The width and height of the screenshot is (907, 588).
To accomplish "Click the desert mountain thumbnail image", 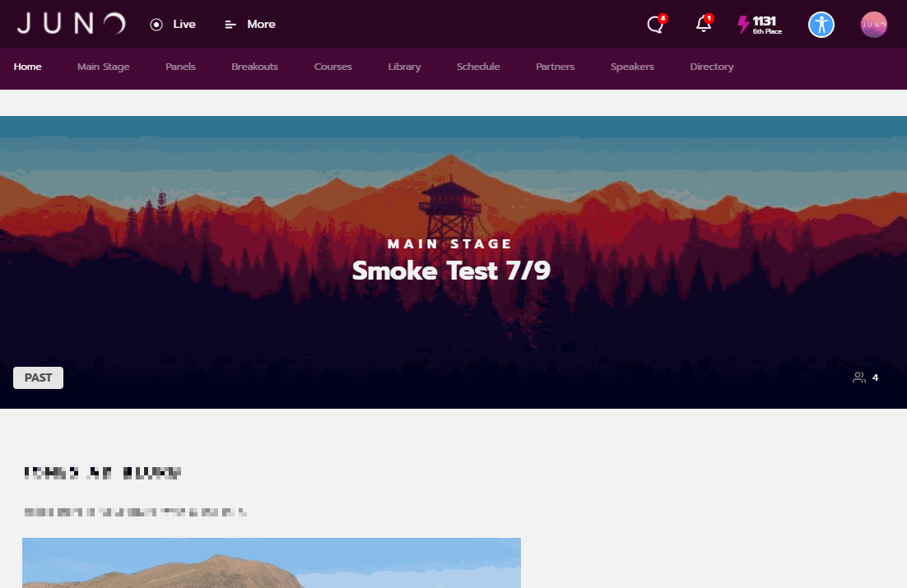I will coord(272,563).
